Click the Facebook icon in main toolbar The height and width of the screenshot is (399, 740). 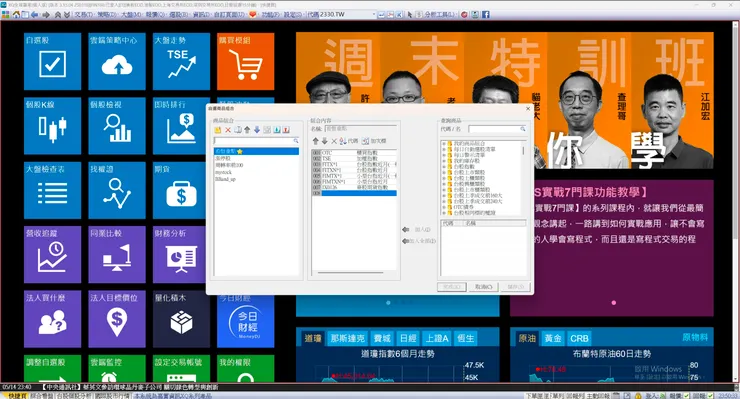coord(486,15)
